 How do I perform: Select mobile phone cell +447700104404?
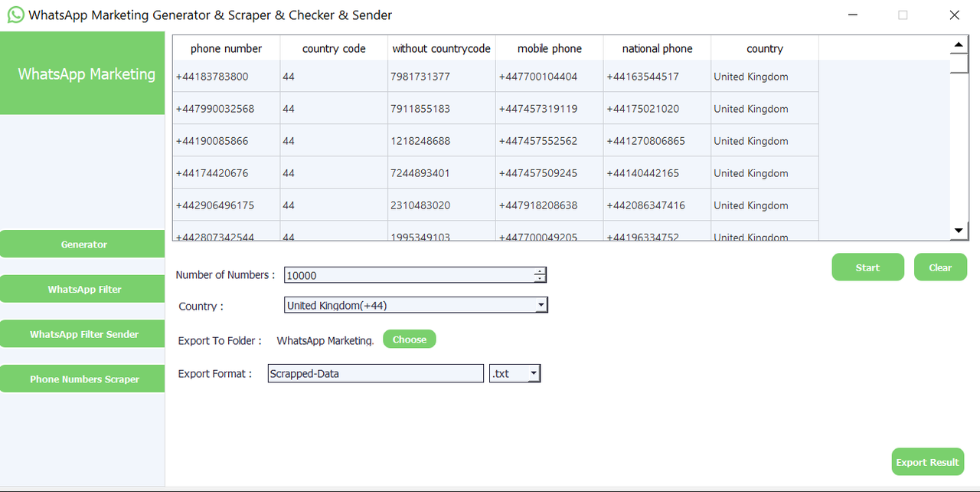pyautogui.click(x=550, y=77)
